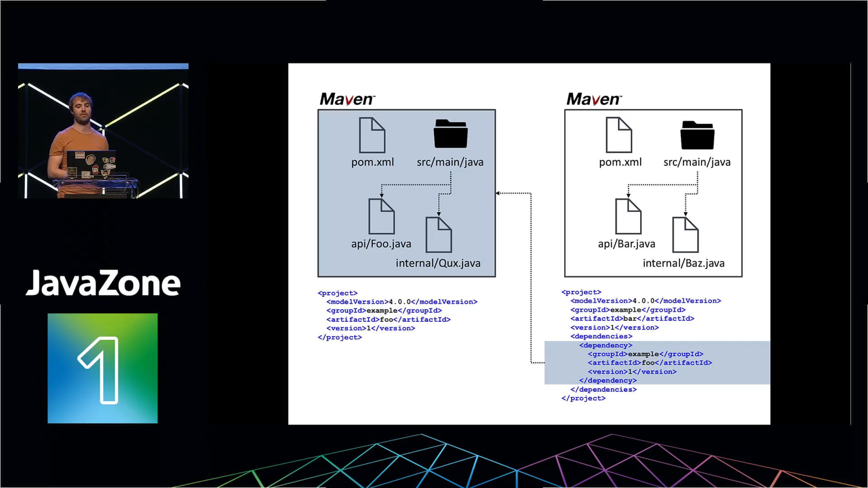Click the internal/Baz.java file icon
868x488 pixels.
[685, 235]
